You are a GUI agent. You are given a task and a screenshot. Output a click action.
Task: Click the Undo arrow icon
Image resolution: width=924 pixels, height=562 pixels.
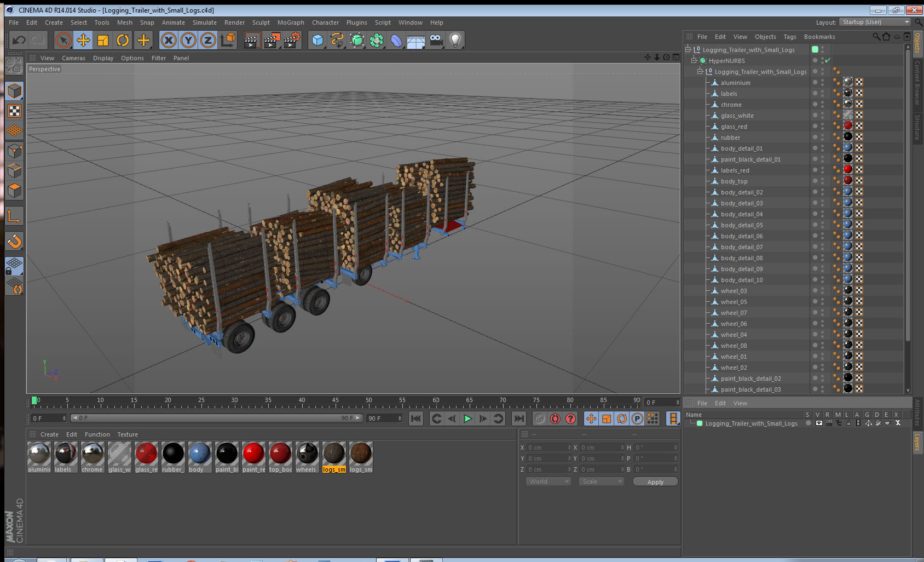19,40
